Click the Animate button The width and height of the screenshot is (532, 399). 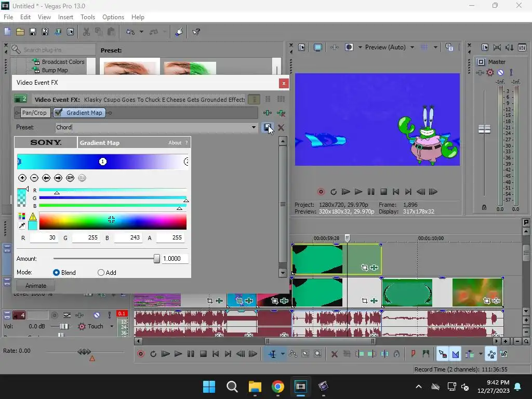[x=36, y=286]
